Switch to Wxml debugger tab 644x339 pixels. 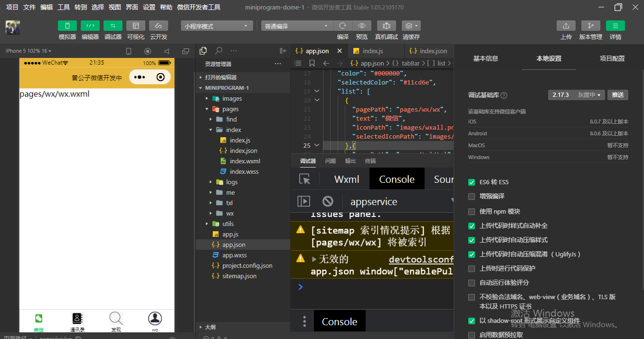coord(347,179)
